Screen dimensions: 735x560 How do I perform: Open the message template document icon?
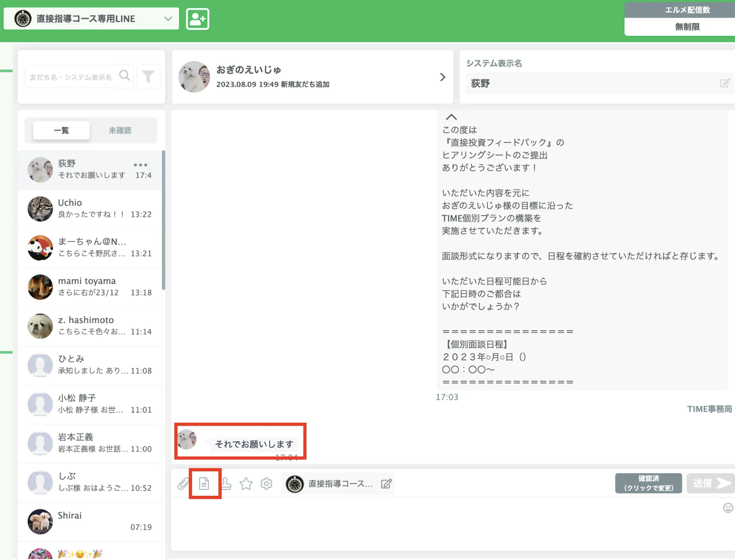click(205, 483)
